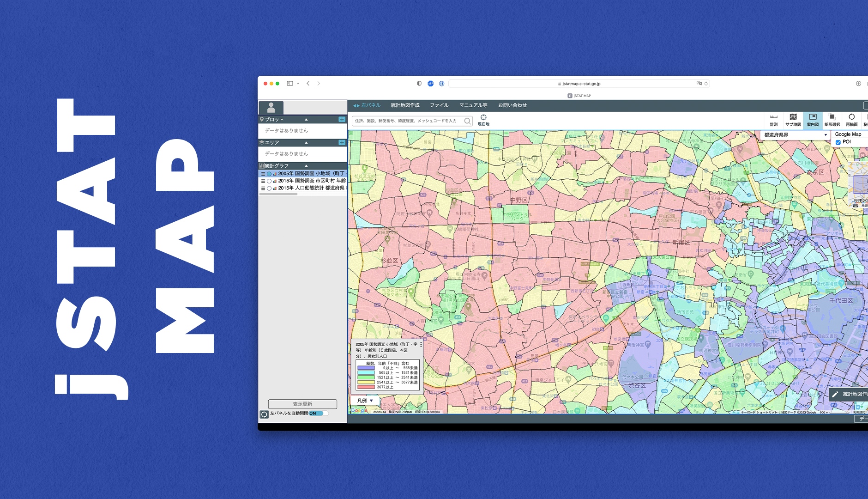Jump to 現在地 current location
This screenshot has height=499, width=868.
(483, 120)
